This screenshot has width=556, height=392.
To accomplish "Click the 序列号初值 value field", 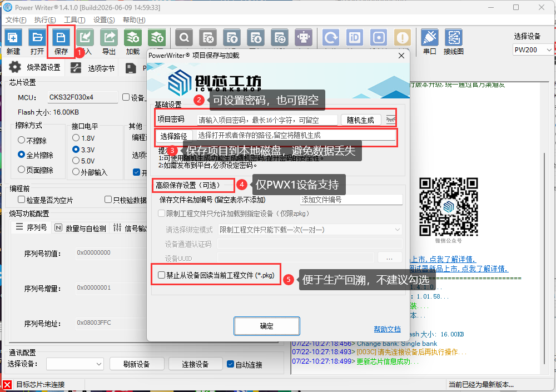I will pyautogui.click(x=112, y=252).
